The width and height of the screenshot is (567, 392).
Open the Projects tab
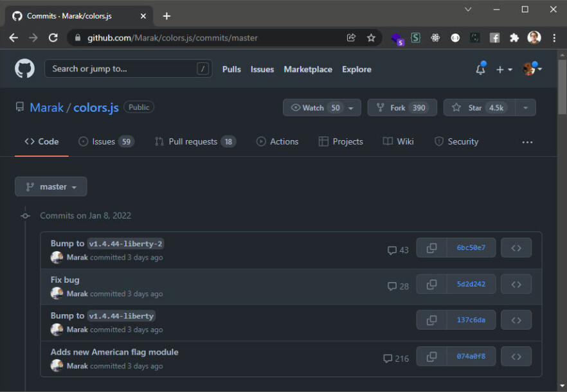tap(341, 142)
